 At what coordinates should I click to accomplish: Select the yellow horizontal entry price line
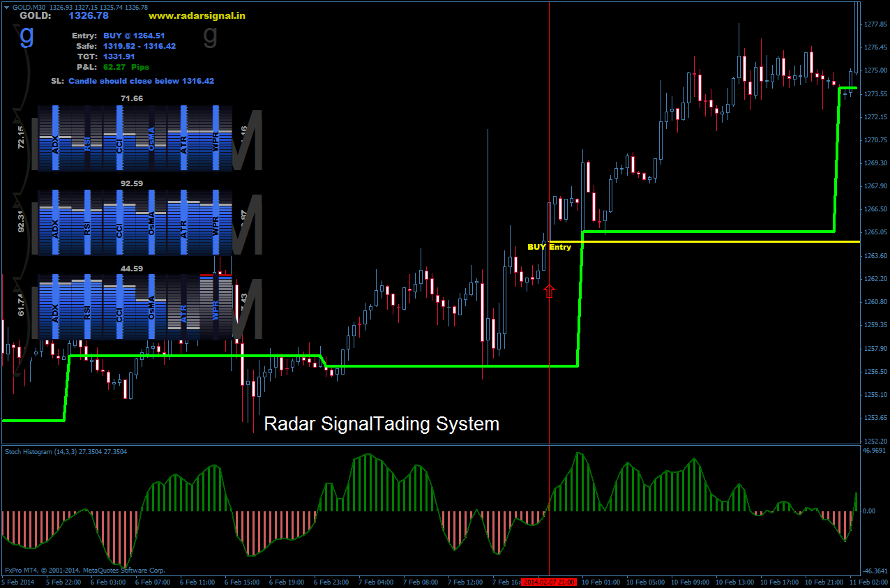click(704, 241)
